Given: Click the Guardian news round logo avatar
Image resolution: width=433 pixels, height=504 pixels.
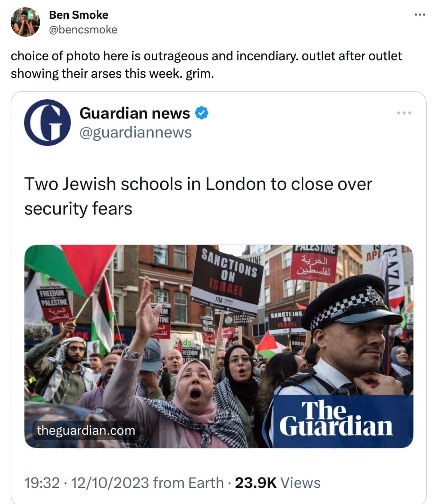Looking at the screenshot, I should click(x=47, y=122).
